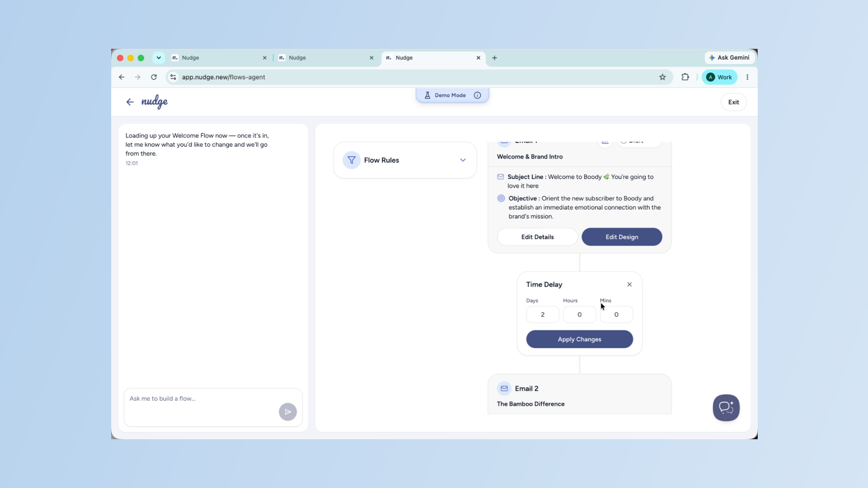
Task: Click the Flow Rules funnel icon
Action: [351, 160]
